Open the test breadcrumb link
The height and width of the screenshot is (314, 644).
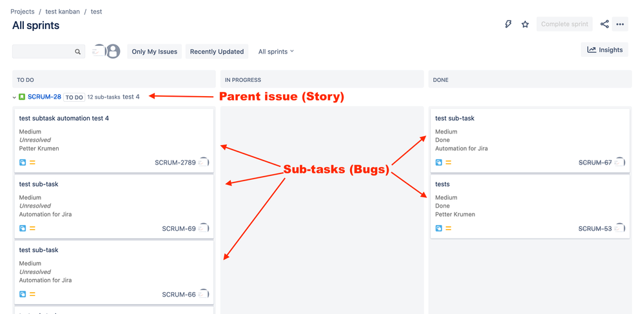click(97, 12)
